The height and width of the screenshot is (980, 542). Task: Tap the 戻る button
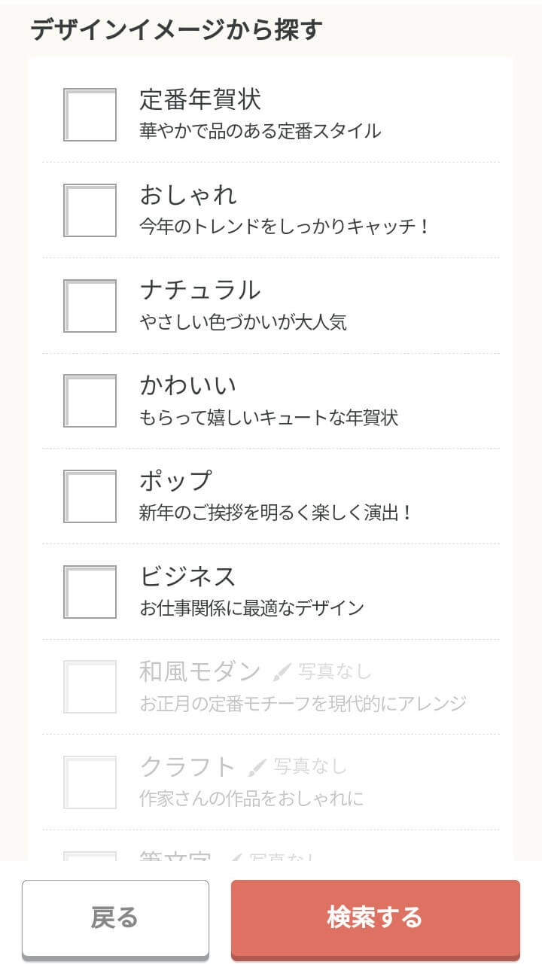pyautogui.click(x=115, y=918)
